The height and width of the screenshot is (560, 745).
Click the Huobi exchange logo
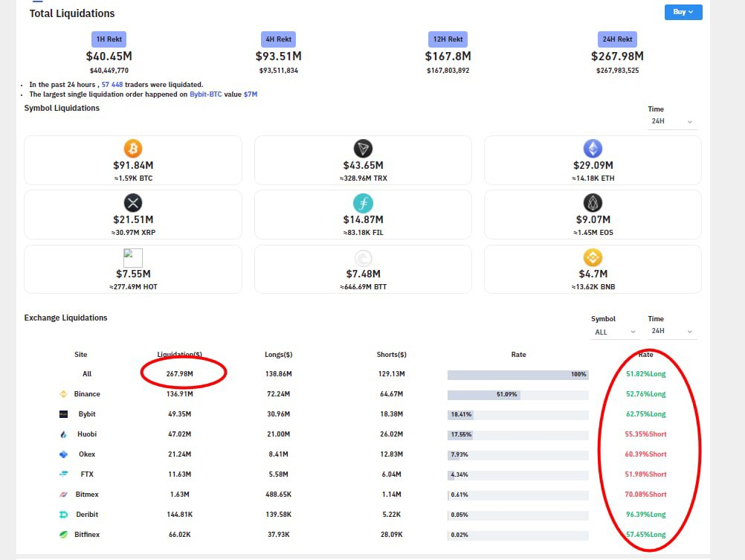coord(63,434)
